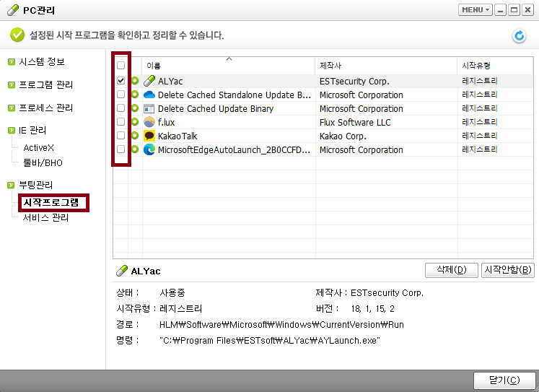Select the ALYac row name

(170, 82)
